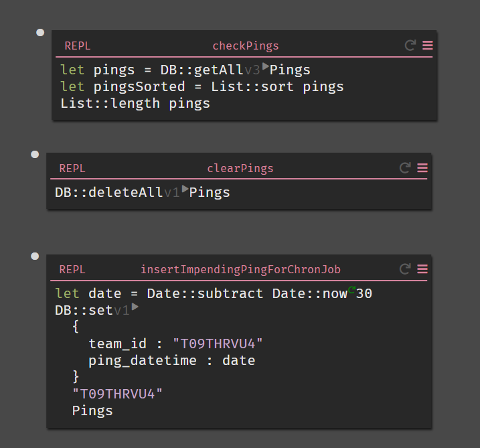Click refresh icon on insertImpendingPingForChronJob REPL
The image size is (480, 448).
click(405, 269)
